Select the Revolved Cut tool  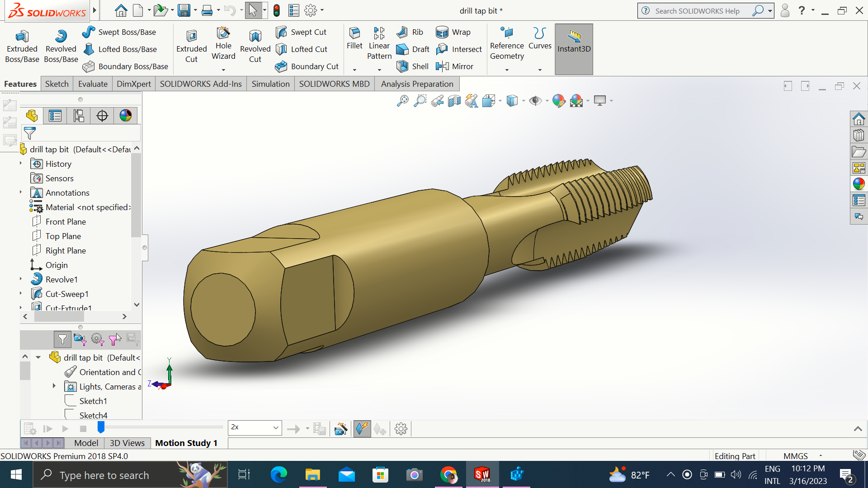pos(255,47)
